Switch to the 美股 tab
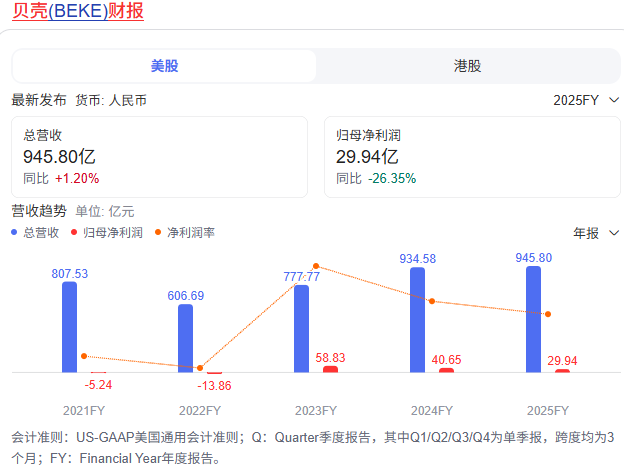 tap(164, 66)
